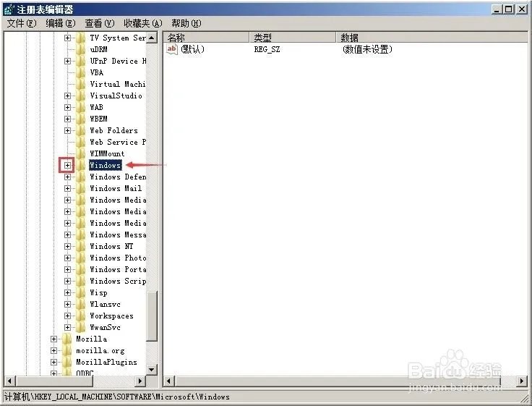This screenshot has width=532, height=406.
Task: Expand the highlighted Windows key
Action: [x=67, y=165]
